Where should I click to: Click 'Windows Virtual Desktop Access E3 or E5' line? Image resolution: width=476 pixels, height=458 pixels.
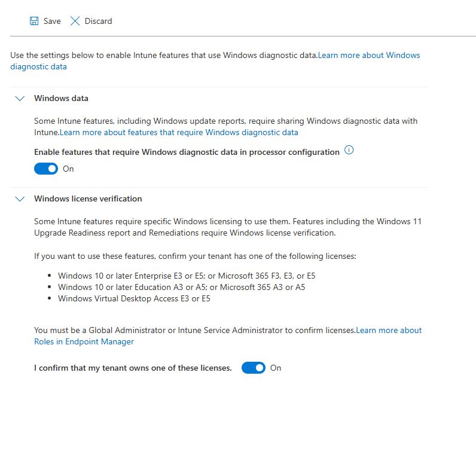click(x=134, y=298)
